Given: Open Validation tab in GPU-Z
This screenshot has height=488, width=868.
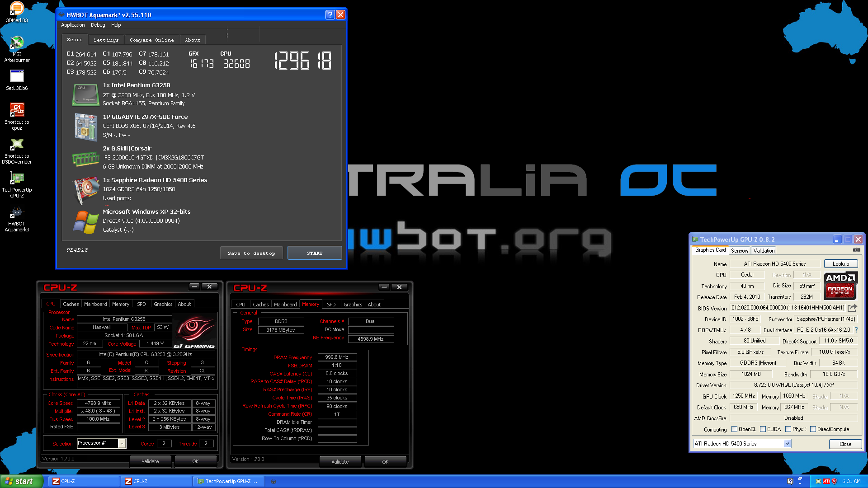Looking at the screenshot, I should click(x=764, y=251).
